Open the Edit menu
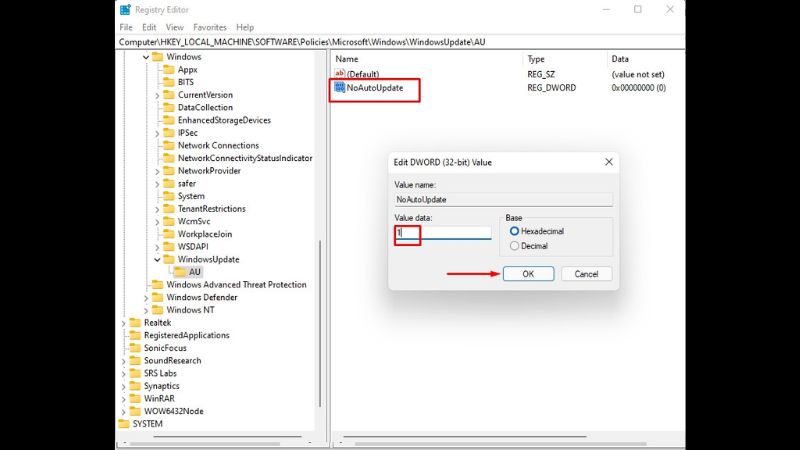The image size is (800, 450). (x=149, y=27)
